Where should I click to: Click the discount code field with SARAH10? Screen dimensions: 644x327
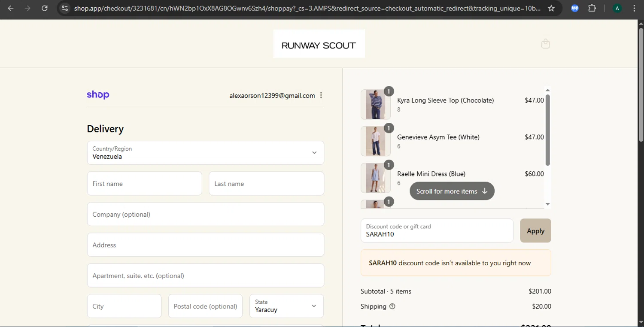(x=437, y=230)
